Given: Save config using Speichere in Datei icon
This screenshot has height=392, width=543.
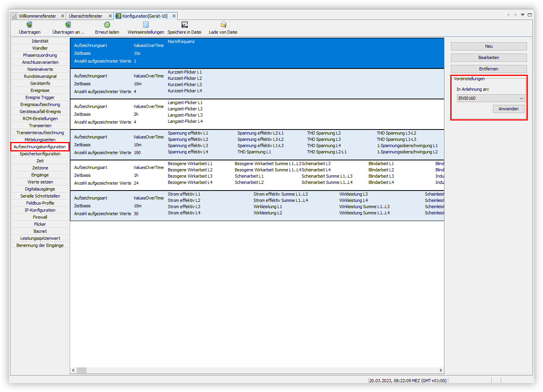Looking at the screenshot, I should 184,25.
